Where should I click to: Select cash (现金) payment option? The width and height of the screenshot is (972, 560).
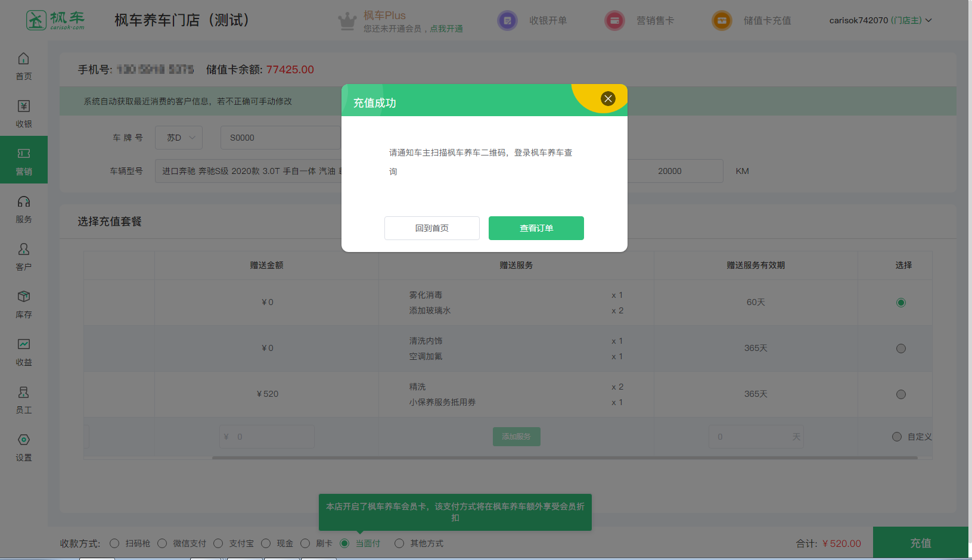coord(266,543)
